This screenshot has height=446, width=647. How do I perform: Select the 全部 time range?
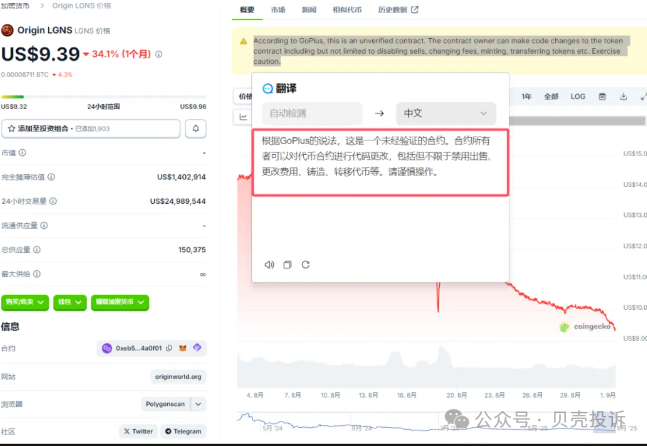coord(551,97)
